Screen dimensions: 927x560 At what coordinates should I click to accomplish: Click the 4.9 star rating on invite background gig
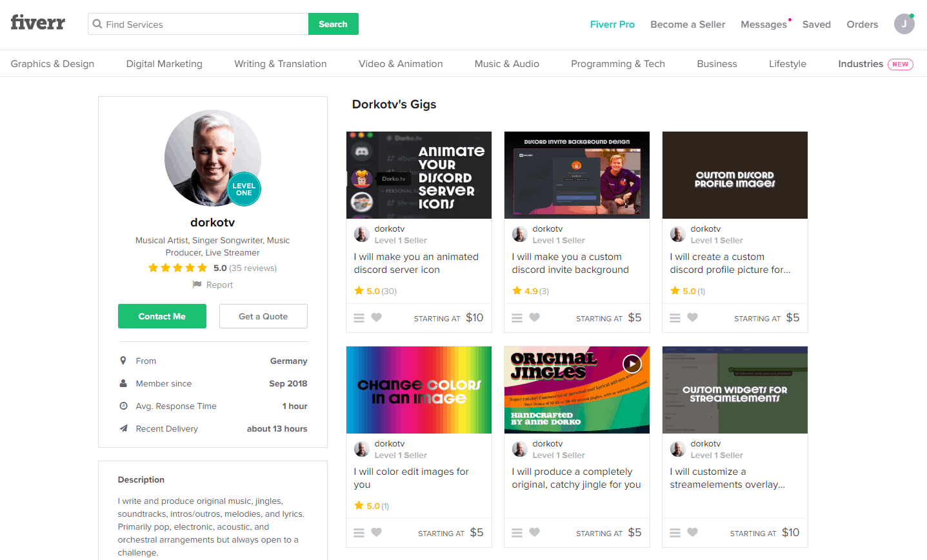525,291
